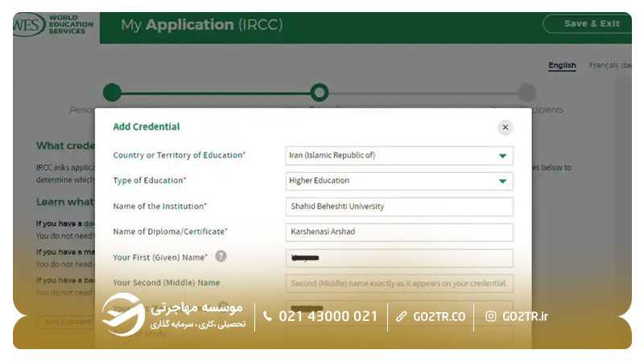644x362 pixels.
Task: Click help icon beside First (Given) Name
Action: (221, 257)
